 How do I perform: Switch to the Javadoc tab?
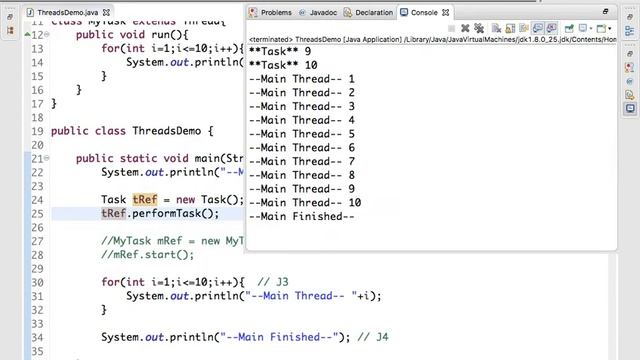coord(318,12)
